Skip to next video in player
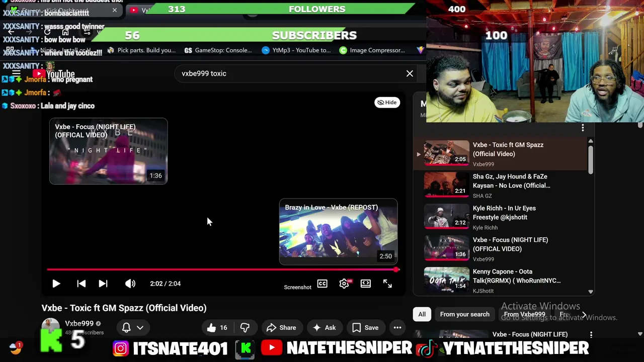 103,284
